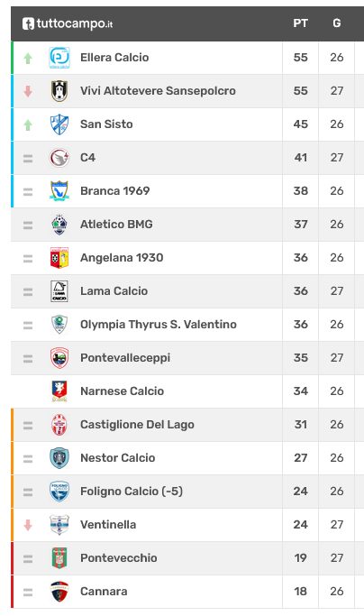Click the San Sisto team crest
Screen dimensions: 364x616
click(59, 124)
